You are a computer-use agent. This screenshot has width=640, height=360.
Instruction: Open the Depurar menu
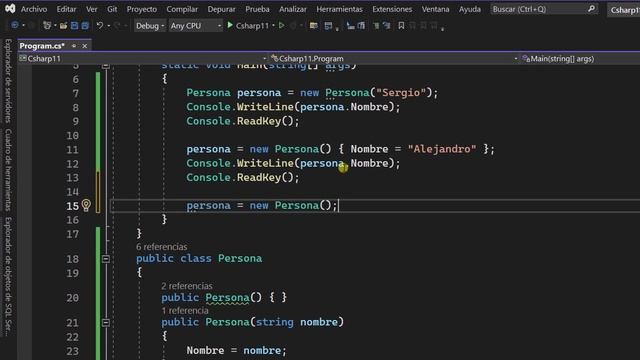point(221,9)
